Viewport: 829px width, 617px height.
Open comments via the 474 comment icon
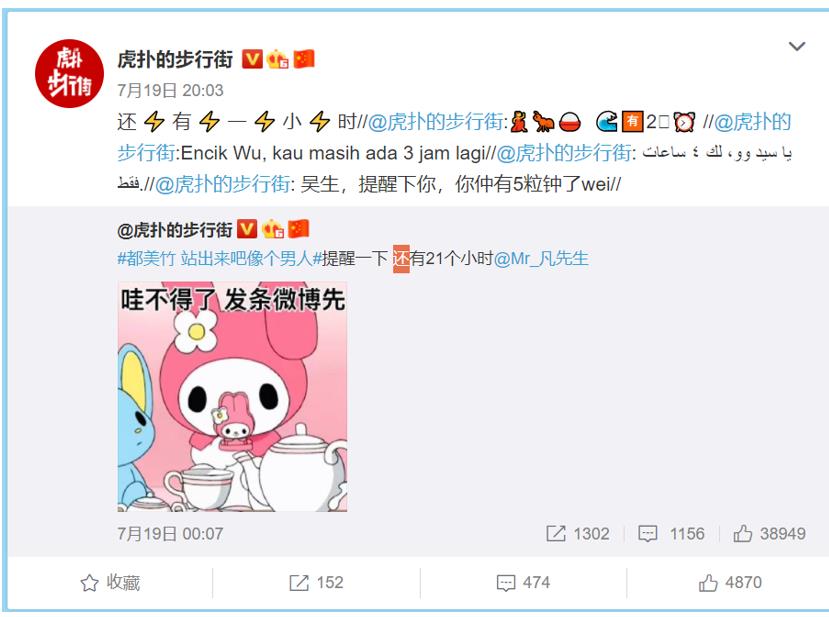(523, 583)
